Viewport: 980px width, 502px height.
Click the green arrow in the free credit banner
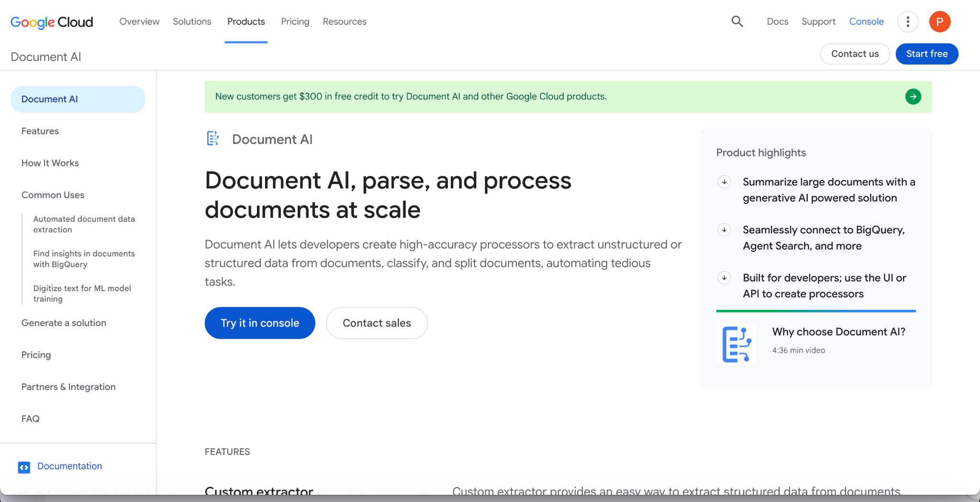coord(913,97)
